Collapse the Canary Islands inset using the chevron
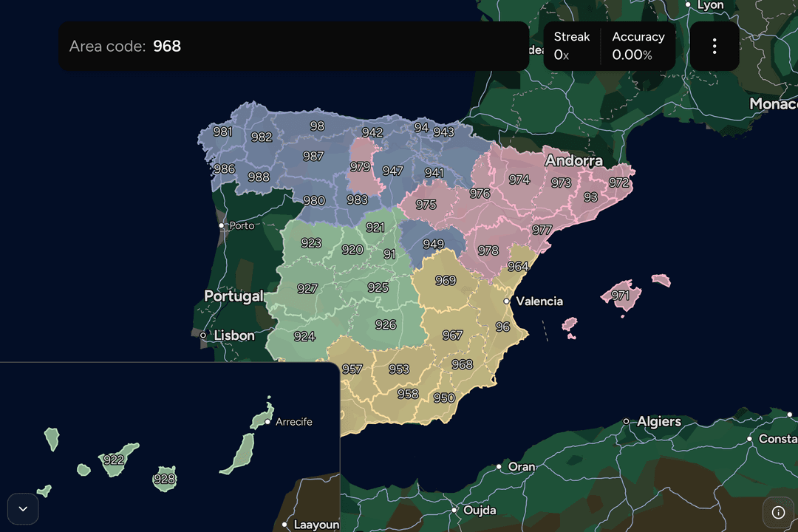The image size is (798, 532). point(22,509)
